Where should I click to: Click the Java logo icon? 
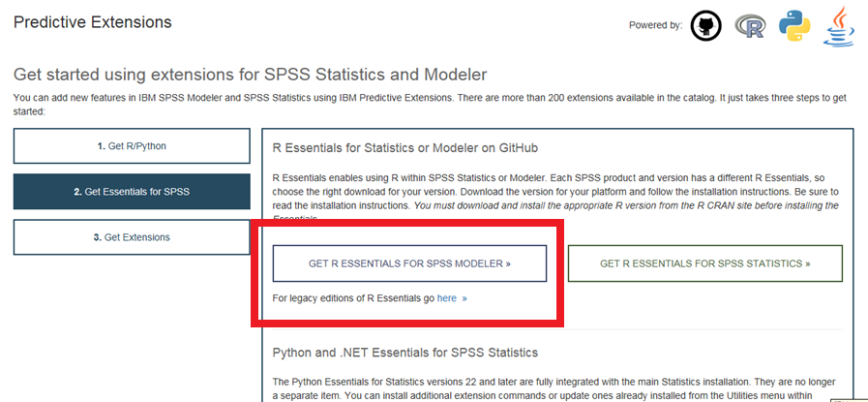(838, 26)
